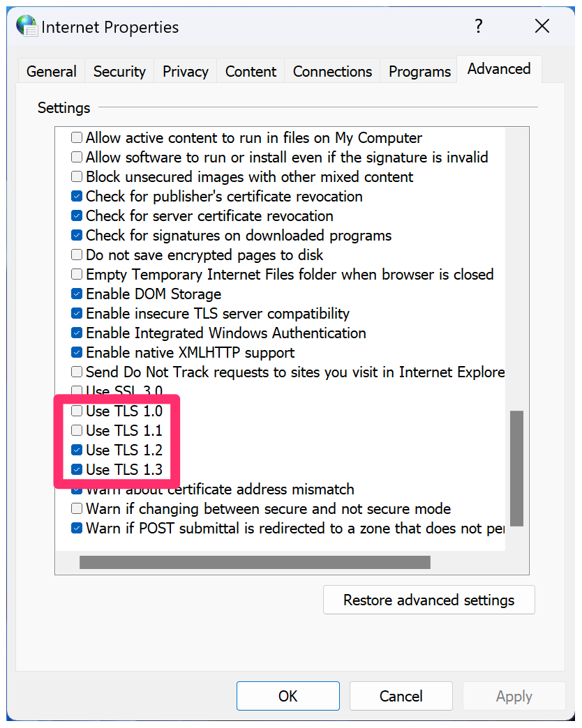Uncheck Use TLS 1.2

(x=77, y=450)
